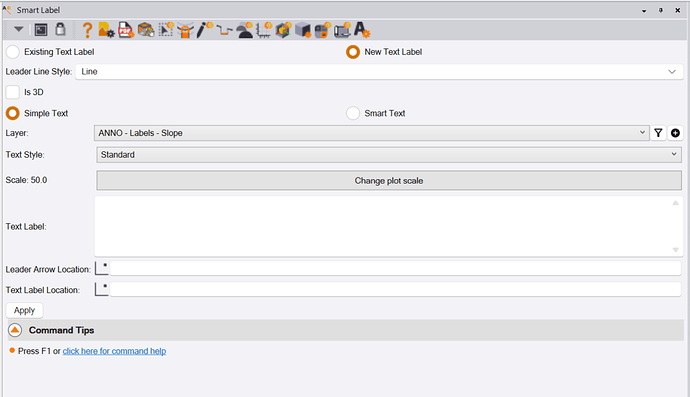Open the Layer dropdown ANNO - Labels - Slope
The image size is (690, 397).
pos(371,133)
